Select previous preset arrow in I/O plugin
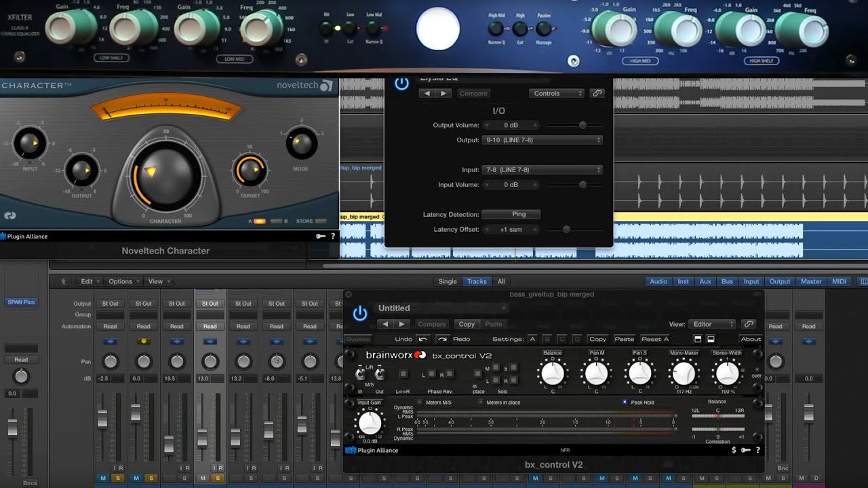This screenshot has height=488, width=868. pyautogui.click(x=427, y=94)
